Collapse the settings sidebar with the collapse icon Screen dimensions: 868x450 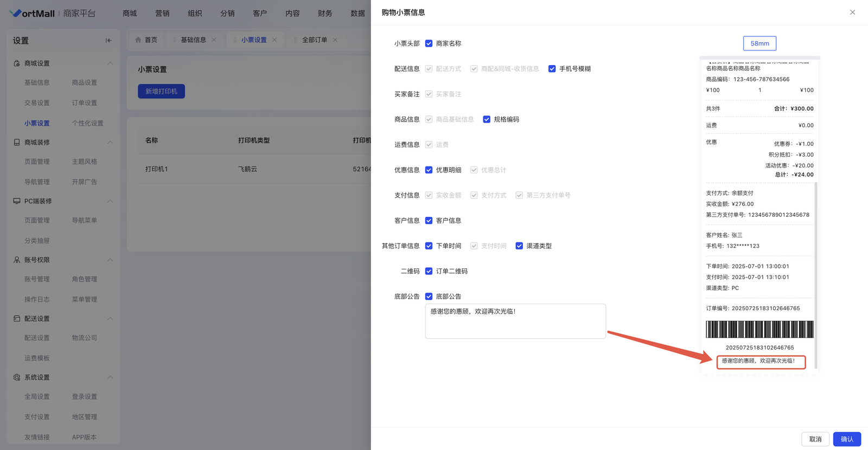pyautogui.click(x=108, y=41)
